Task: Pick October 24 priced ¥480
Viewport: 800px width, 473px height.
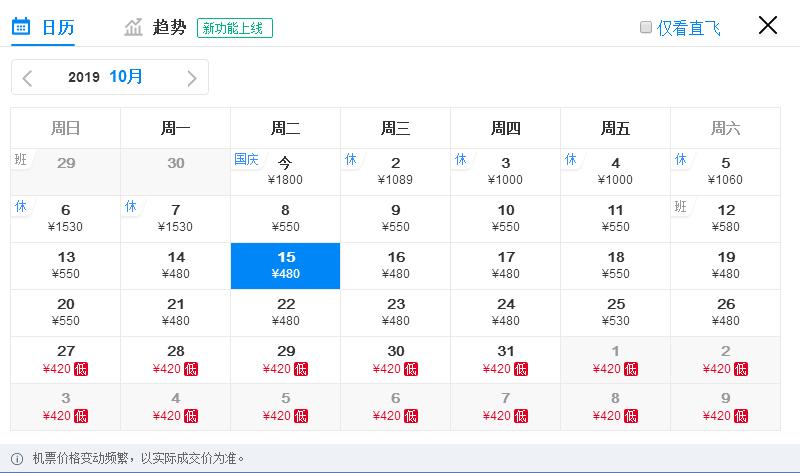Action: point(506,313)
